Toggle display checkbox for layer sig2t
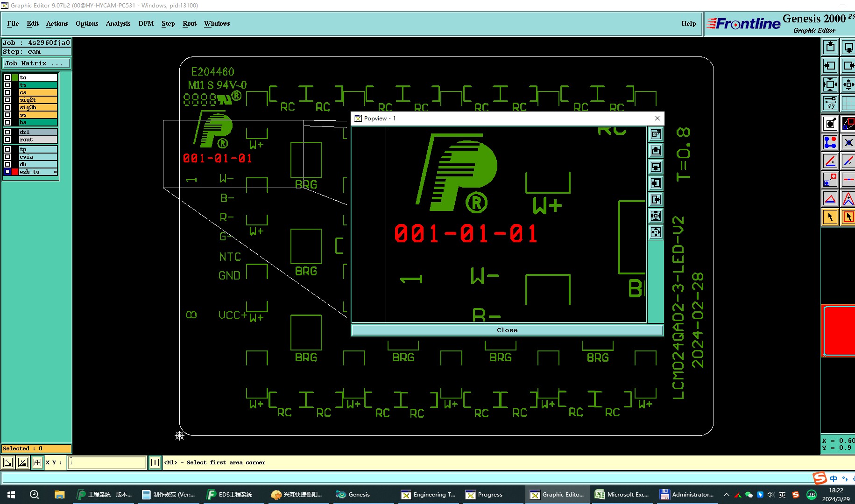 [x=7, y=100]
